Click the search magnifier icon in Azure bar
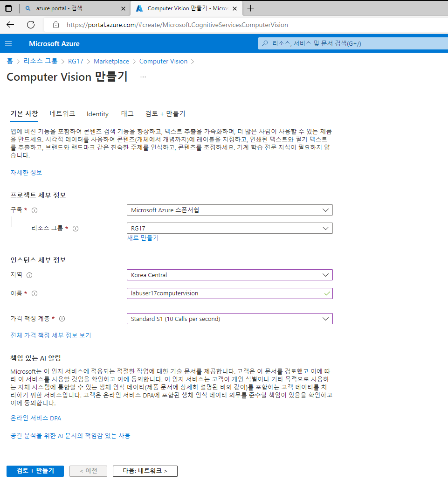The image size is (448, 481). point(265,43)
